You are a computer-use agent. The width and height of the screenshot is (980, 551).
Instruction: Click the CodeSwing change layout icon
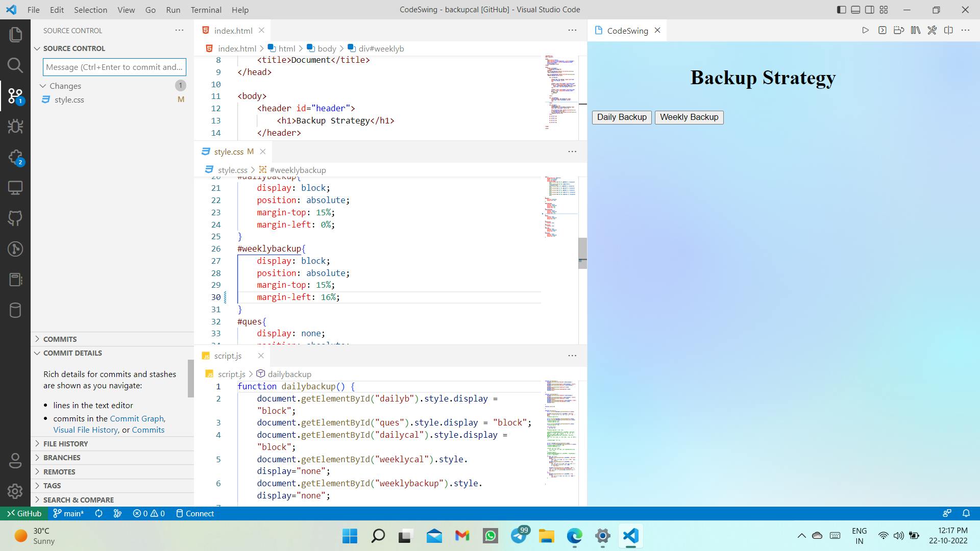pos(899,31)
